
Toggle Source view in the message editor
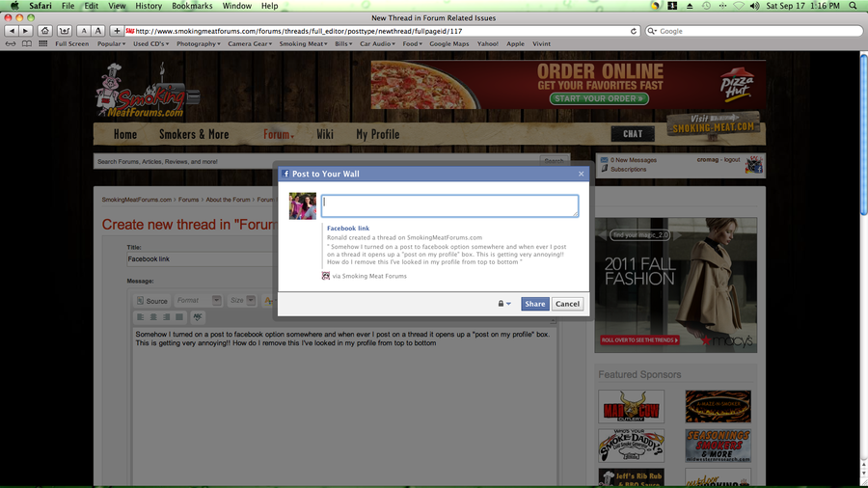point(151,301)
